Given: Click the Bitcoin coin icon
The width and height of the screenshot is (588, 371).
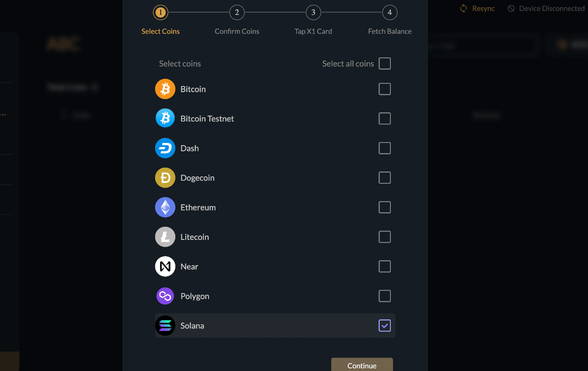Looking at the screenshot, I should click(x=165, y=89).
